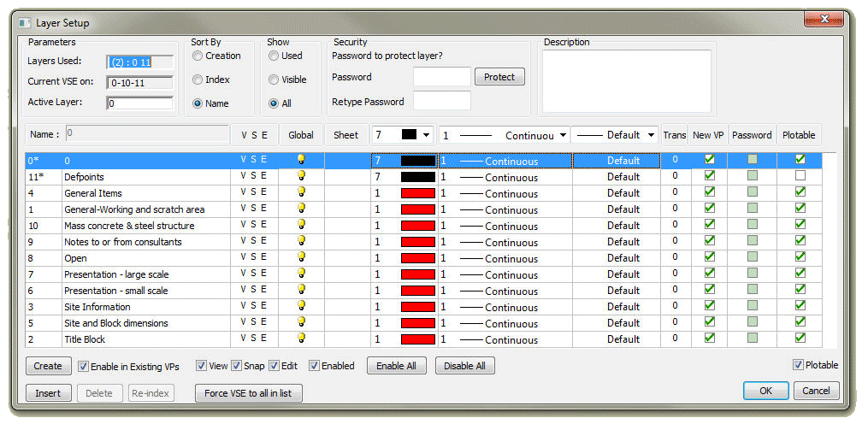Click lightbulb for Notes to or from consultants

(301, 241)
